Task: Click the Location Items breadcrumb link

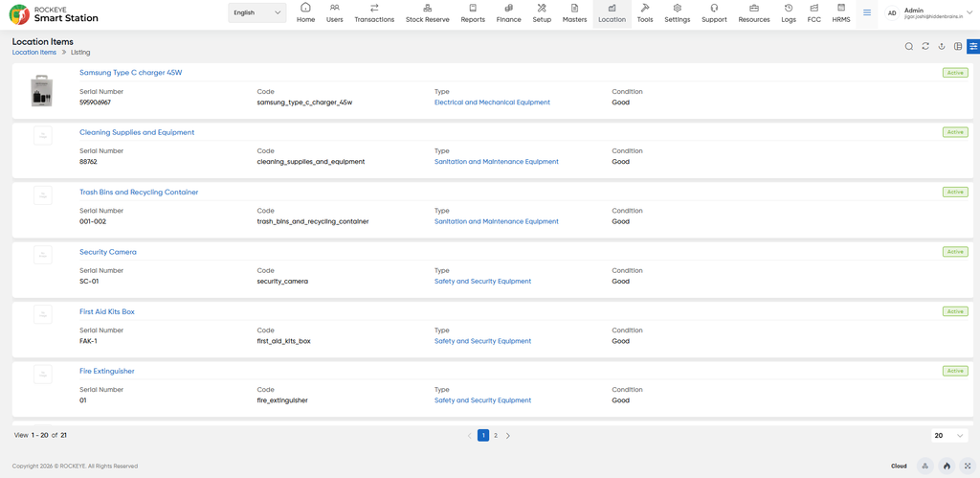Action: pos(34,53)
